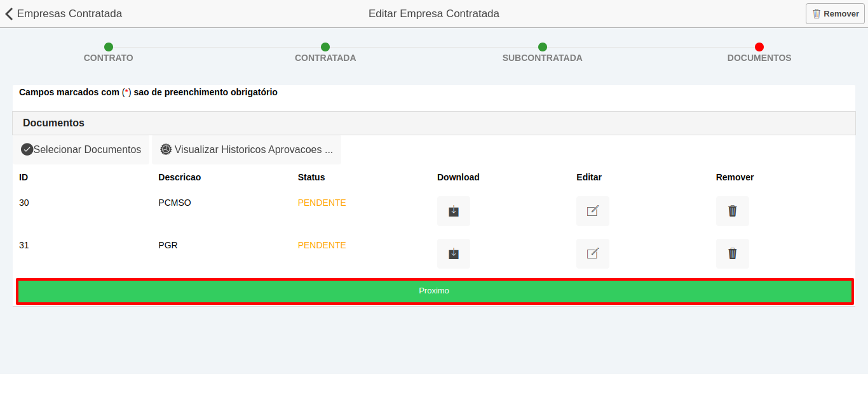Switch to the Selecionar Documentos tab
The image size is (868, 402).
[81, 149]
